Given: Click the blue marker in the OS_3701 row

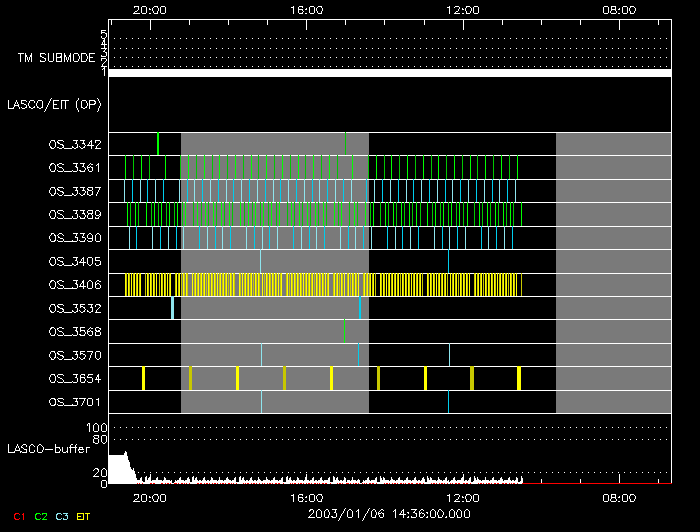Looking at the screenshot, I should click(448, 402).
